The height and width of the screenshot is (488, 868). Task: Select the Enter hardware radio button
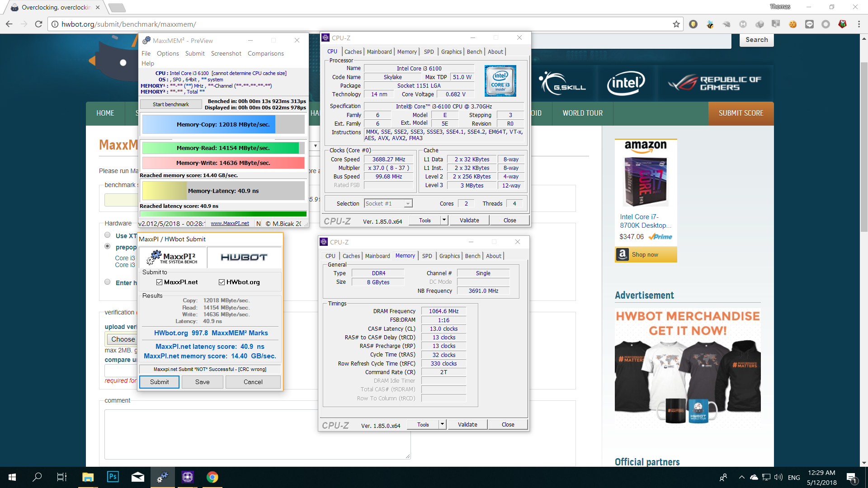point(107,282)
